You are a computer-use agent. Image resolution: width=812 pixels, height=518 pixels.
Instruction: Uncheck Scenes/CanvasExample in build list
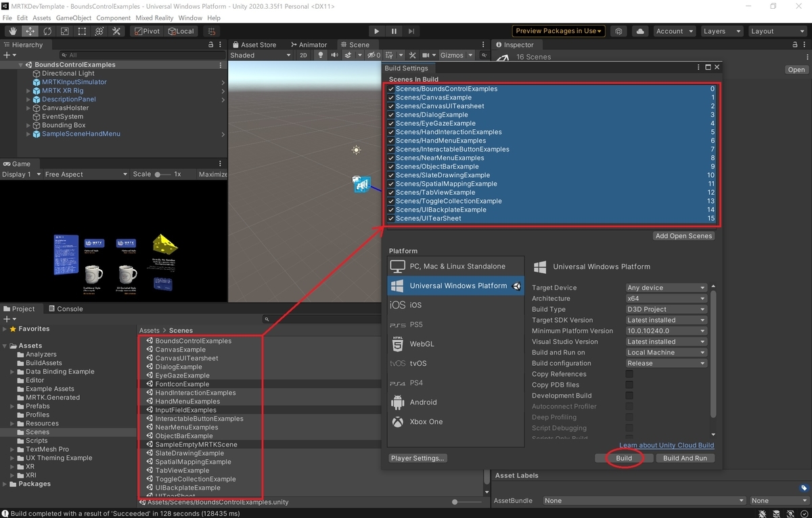coord(391,97)
